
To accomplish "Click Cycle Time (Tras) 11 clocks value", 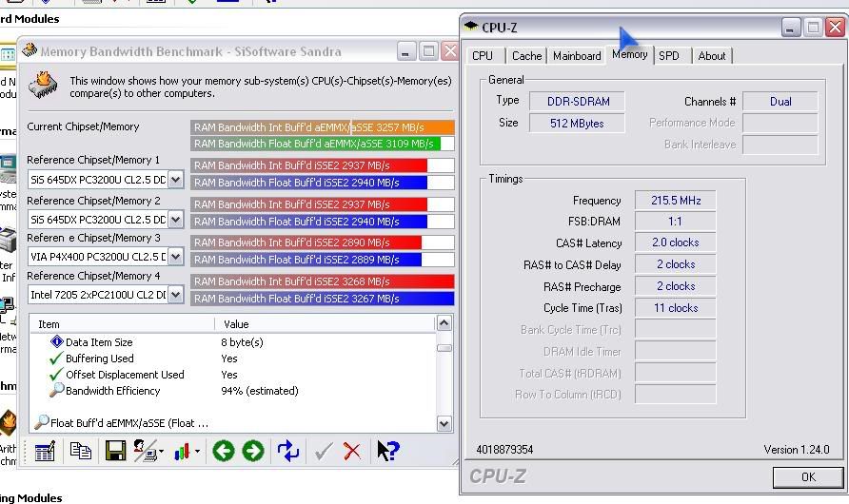I will 675,308.
